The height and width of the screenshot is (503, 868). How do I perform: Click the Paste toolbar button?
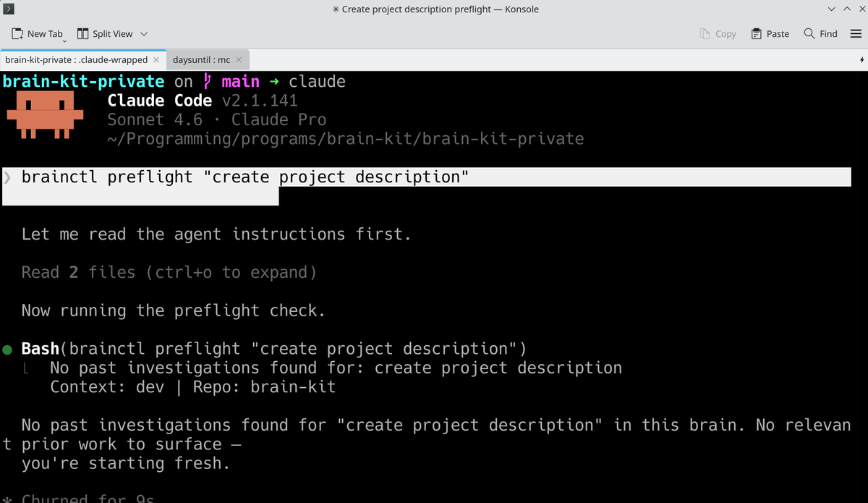click(x=770, y=33)
